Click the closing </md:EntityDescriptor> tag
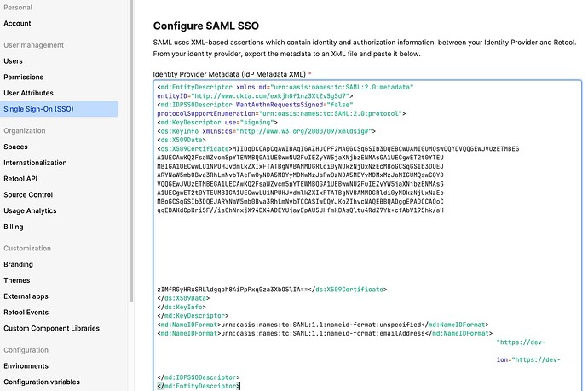 coord(199,386)
